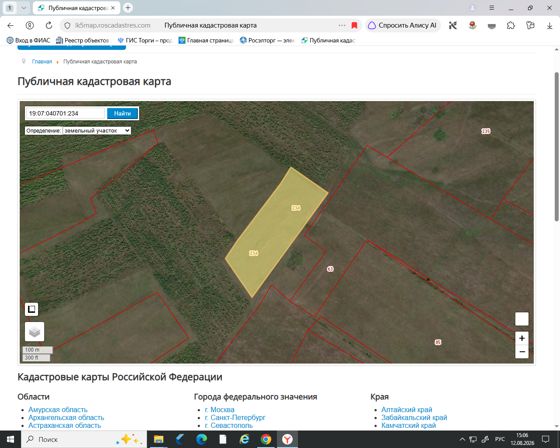Click the page vertical scrollbar thumb
The height and width of the screenshot is (448, 560).
[x=556, y=146]
